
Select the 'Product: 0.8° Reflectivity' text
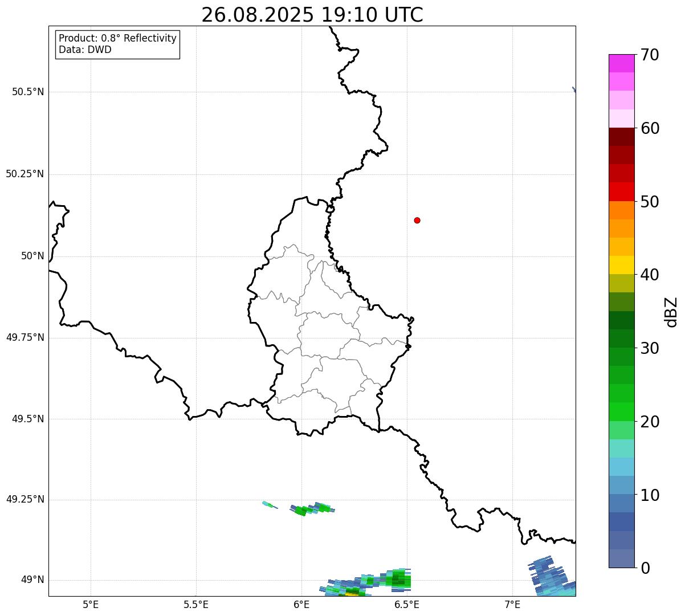point(118,38)
